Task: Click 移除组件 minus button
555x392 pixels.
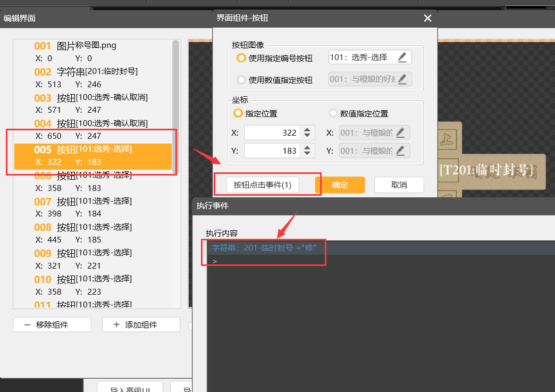Action: point(52,324)
